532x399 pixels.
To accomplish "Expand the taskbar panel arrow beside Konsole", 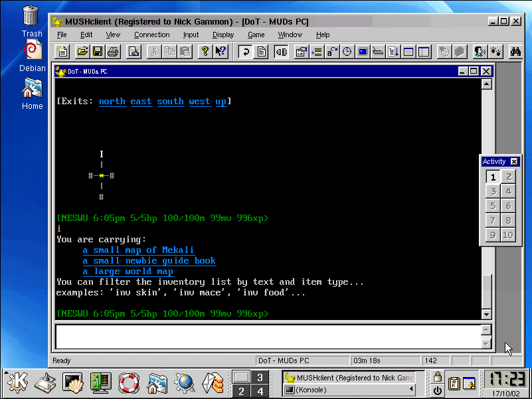I will [x=412, y=389].
